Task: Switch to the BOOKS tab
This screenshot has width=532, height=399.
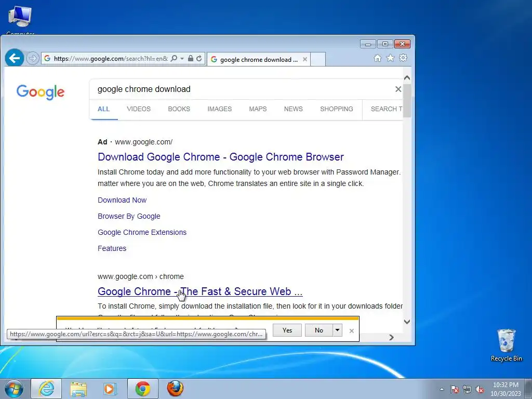Action: click(179, 109)
